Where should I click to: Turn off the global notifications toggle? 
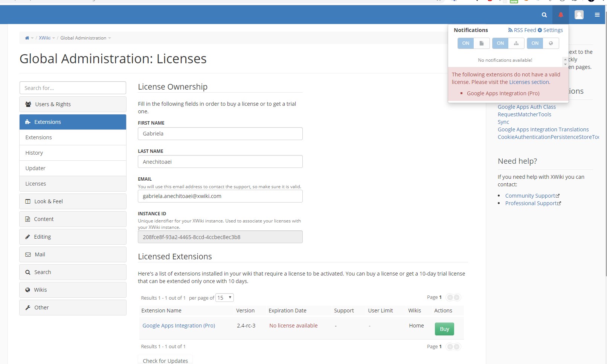[x=535, y=43]
